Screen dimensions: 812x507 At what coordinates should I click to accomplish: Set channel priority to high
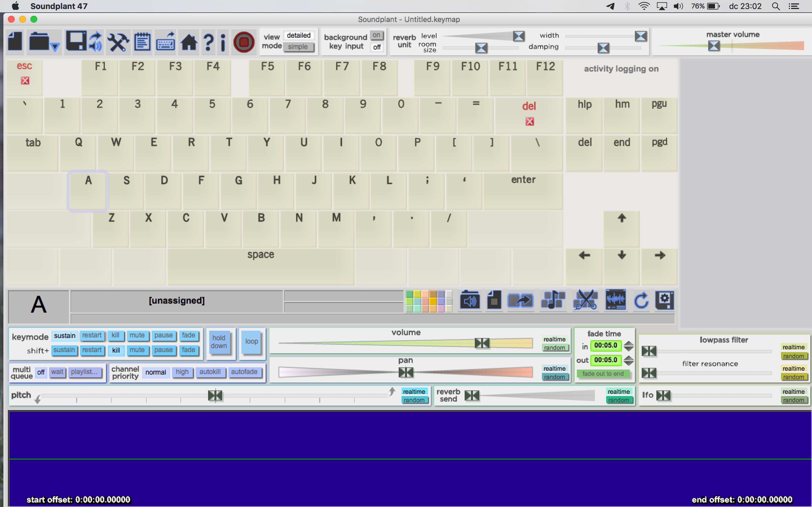[182, 372]
